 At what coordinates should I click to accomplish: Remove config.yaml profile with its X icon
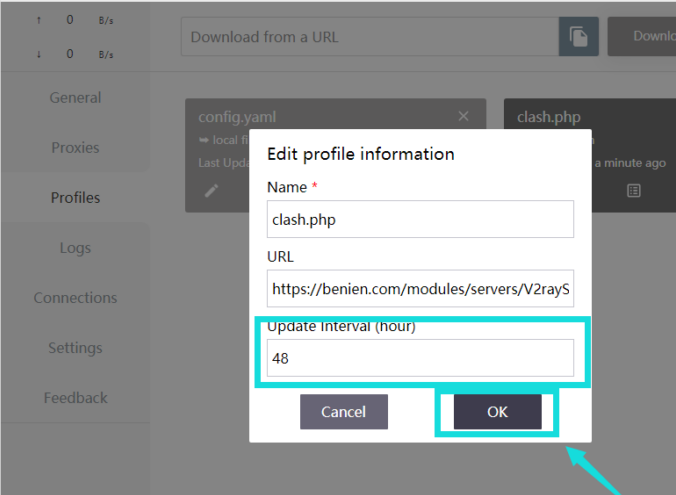tap(463, 116)
